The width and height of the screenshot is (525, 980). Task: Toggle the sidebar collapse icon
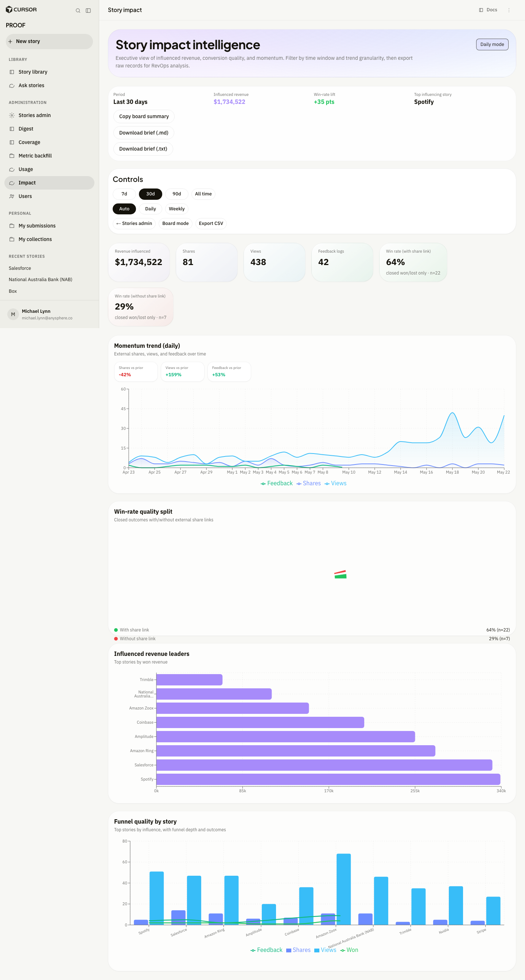tap(88, 11)
